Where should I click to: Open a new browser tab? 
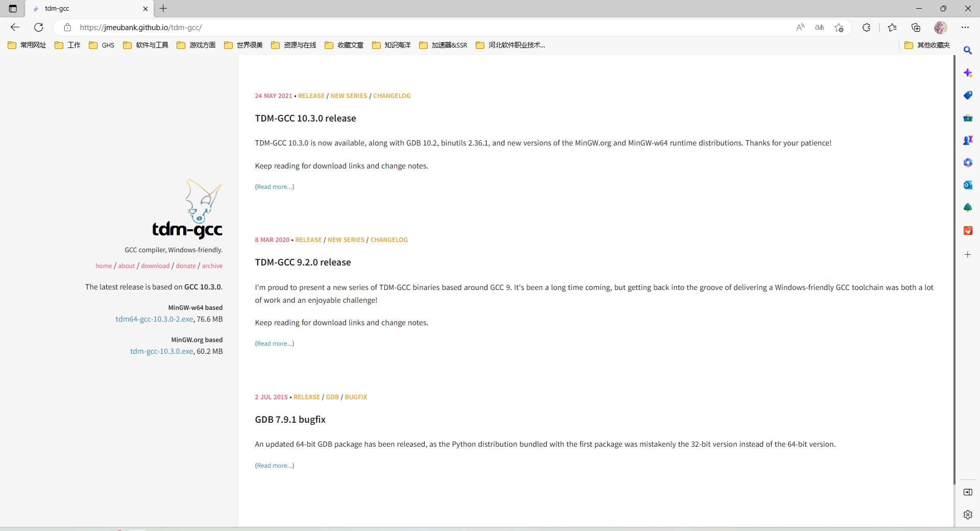[163, 9]
